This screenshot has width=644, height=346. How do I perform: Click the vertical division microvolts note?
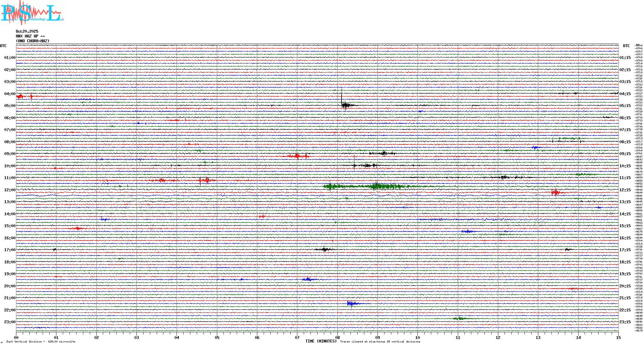pyautogui.click(x=41, y=342)
